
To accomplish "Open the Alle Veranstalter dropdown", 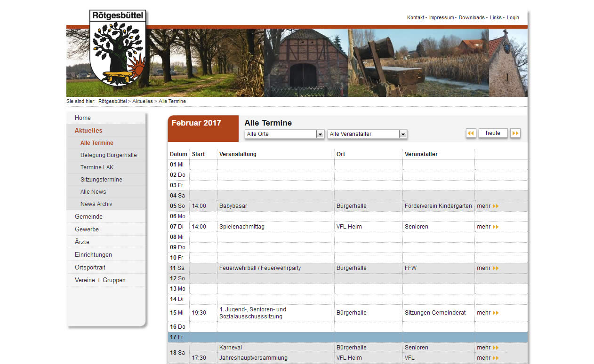I will pos(367,134).
